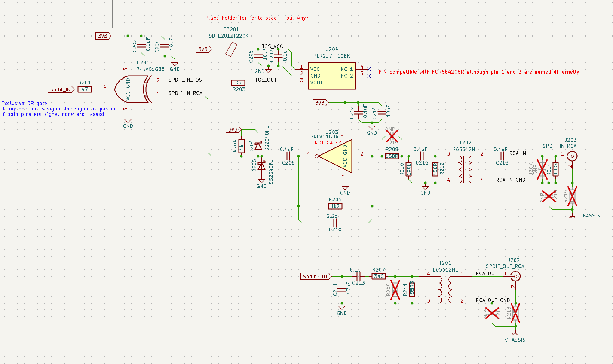Screen dimensions: 613x364
Task: Click the Spdif_IN hierarchical label
Action: point(61,89)
